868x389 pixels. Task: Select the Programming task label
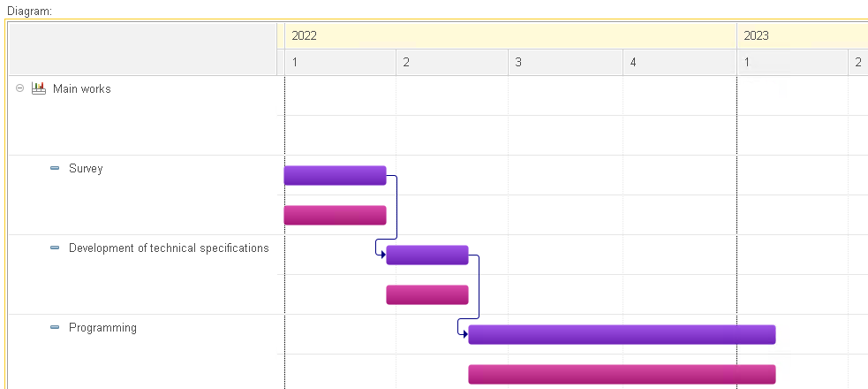pyautogui.click(x=102, y=327)
